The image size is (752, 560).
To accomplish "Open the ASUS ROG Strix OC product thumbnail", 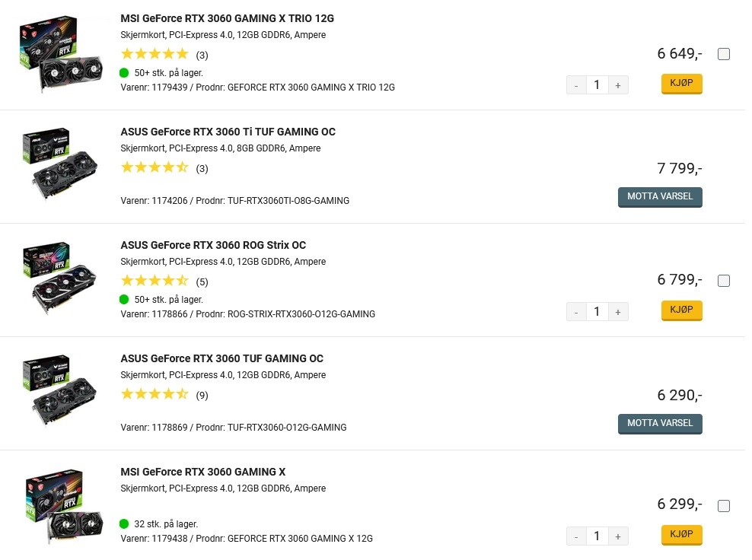I will click(x=60, y=278).
